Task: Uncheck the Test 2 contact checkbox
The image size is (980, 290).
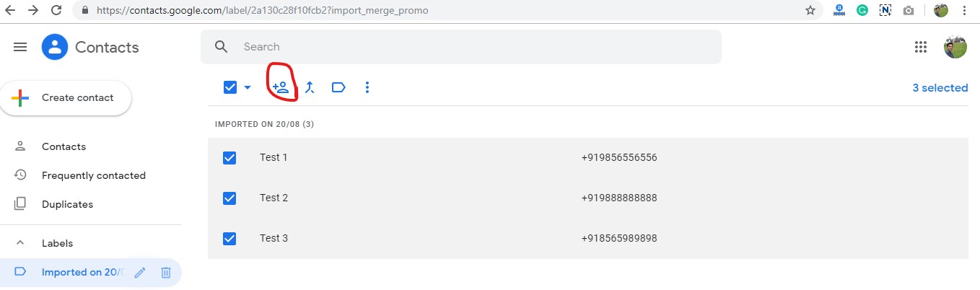Action: click(x=229, y=198)
